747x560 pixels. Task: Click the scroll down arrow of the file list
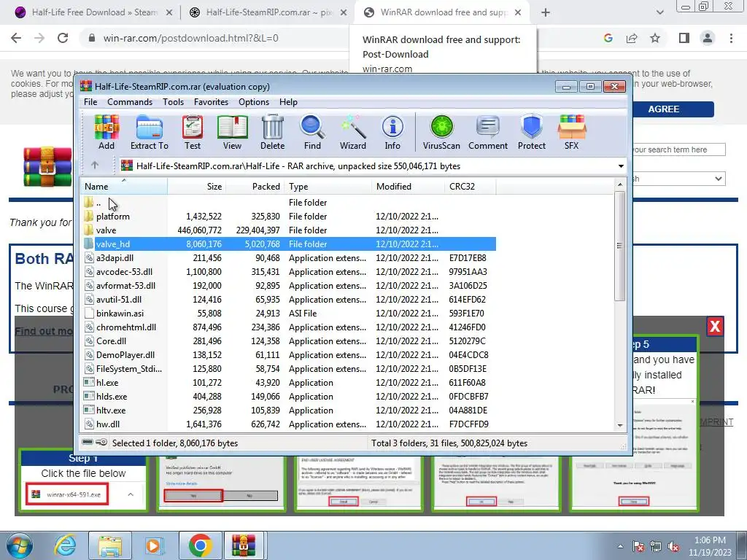620,425
